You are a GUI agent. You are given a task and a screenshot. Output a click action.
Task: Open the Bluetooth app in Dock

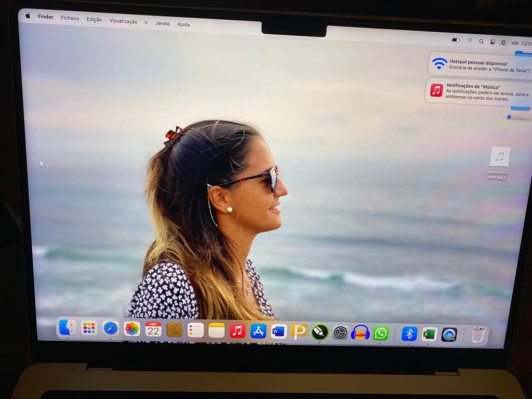[x=409, y=334]
